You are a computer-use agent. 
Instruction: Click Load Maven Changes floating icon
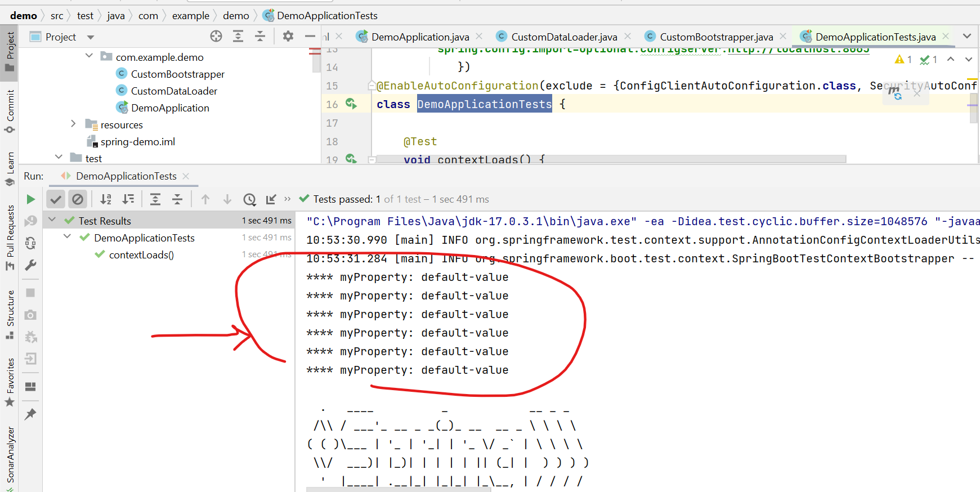894,93
